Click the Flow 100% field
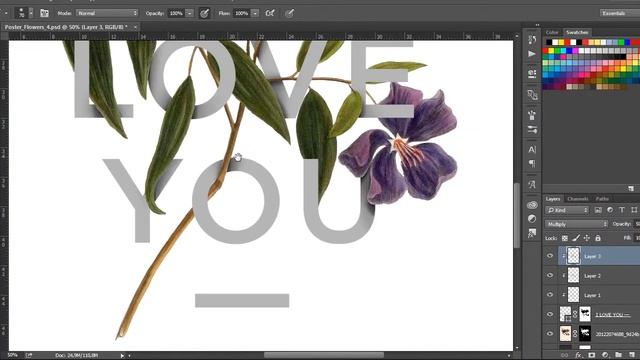Viewport: 640px width, 360px height. point(242,13)
